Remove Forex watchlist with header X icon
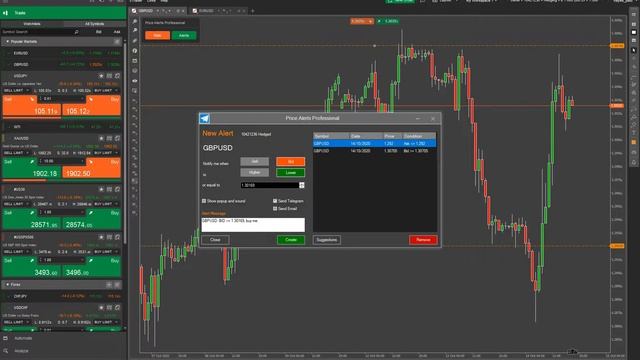The height and width of the screenshot is (360, 640). [x=117, y=284]
